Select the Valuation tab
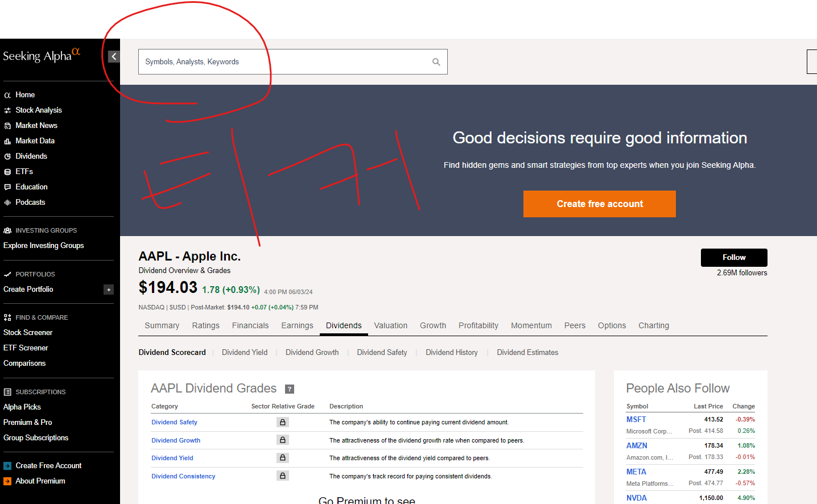Image resolution: width=817 pixels, height=504 pixels. 391,325
